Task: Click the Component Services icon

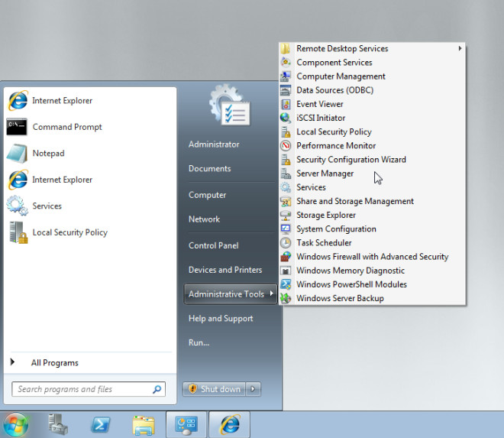Action: tap(286, 62)
